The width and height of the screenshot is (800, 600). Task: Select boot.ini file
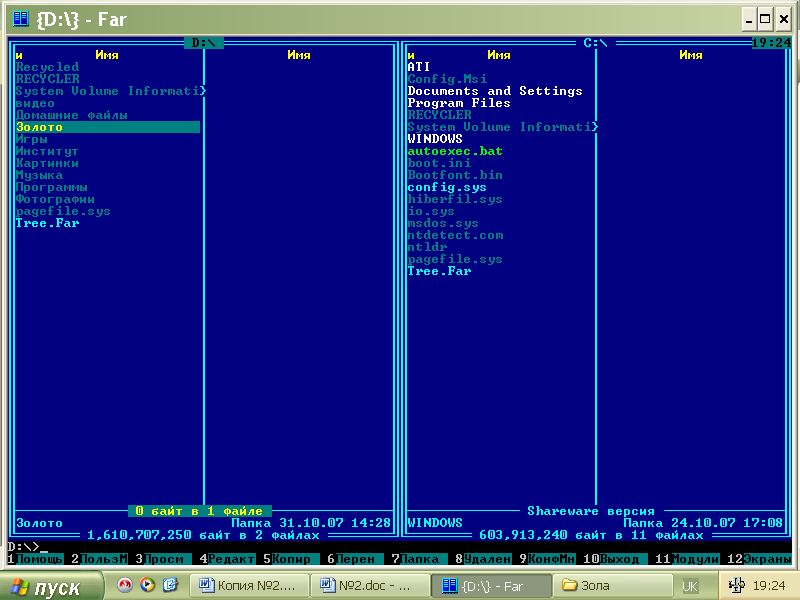coord(439,163)
